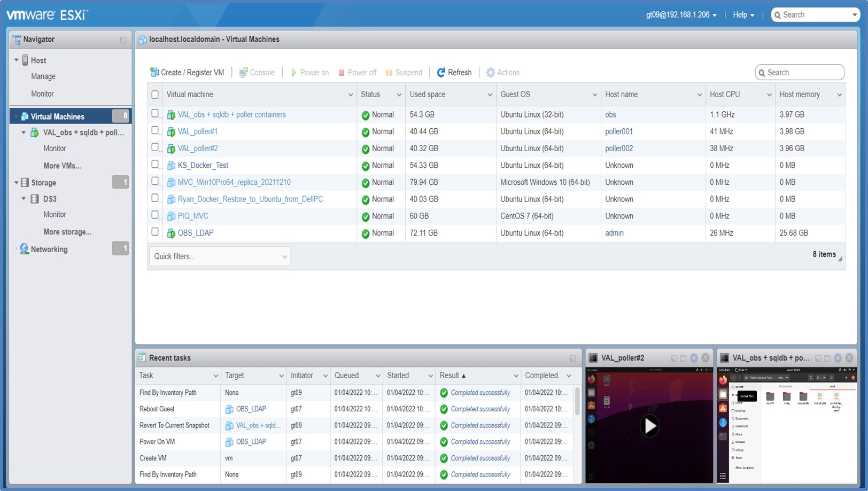This screenshot has height=491, width=868.
Task: Click the Networking icon in Navigator
Action: (25, 249)
